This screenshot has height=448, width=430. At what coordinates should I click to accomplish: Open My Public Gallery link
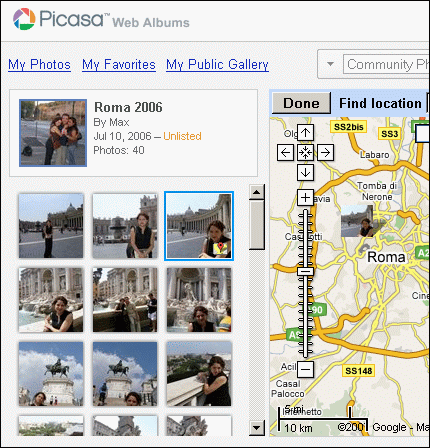tap(217, 64)
